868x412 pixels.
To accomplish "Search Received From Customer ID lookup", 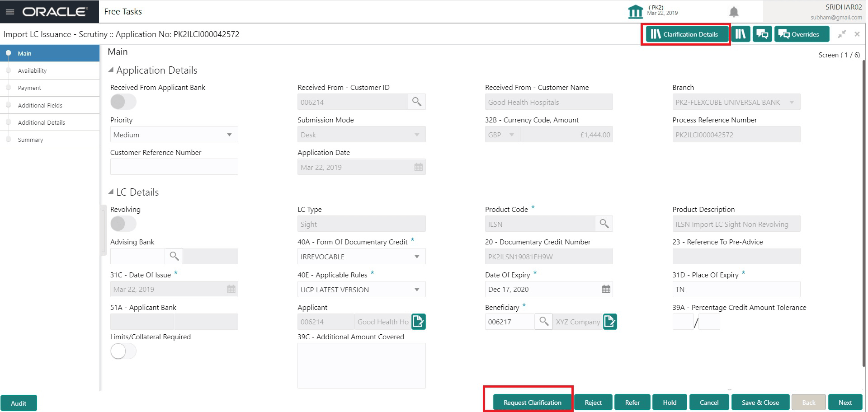I will (417, 102).
